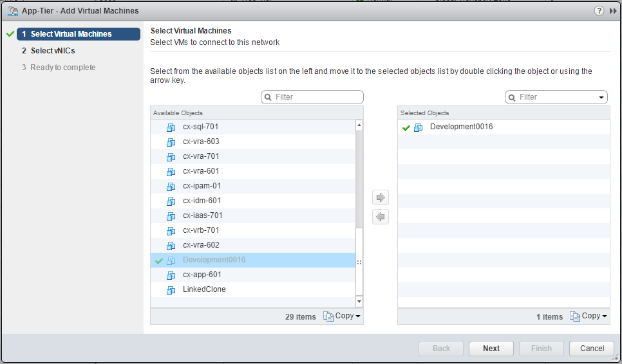This screenshot has width=622, height=364.
Task: Click the expand double-arrow icon in title bar
Action: (x=613, y=11)
